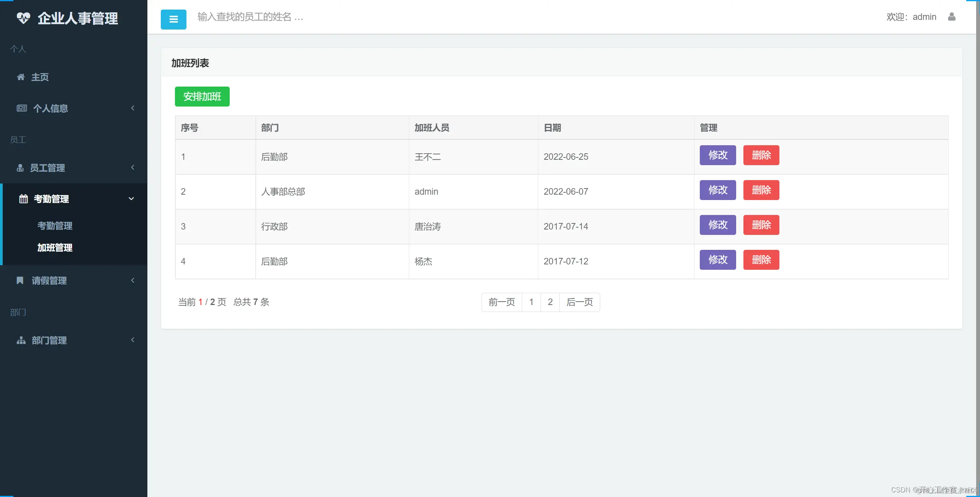Image resolution: width=980 pixels, height=497 pixels.
Task: Click the user profile icon beside admin
Action: pyautogui.click(x=952, y=17)
